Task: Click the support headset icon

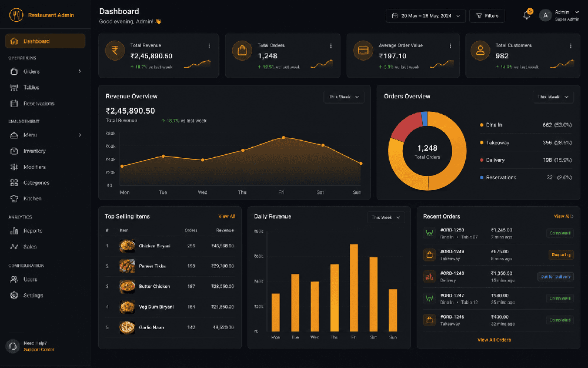Action: (12, 346)
